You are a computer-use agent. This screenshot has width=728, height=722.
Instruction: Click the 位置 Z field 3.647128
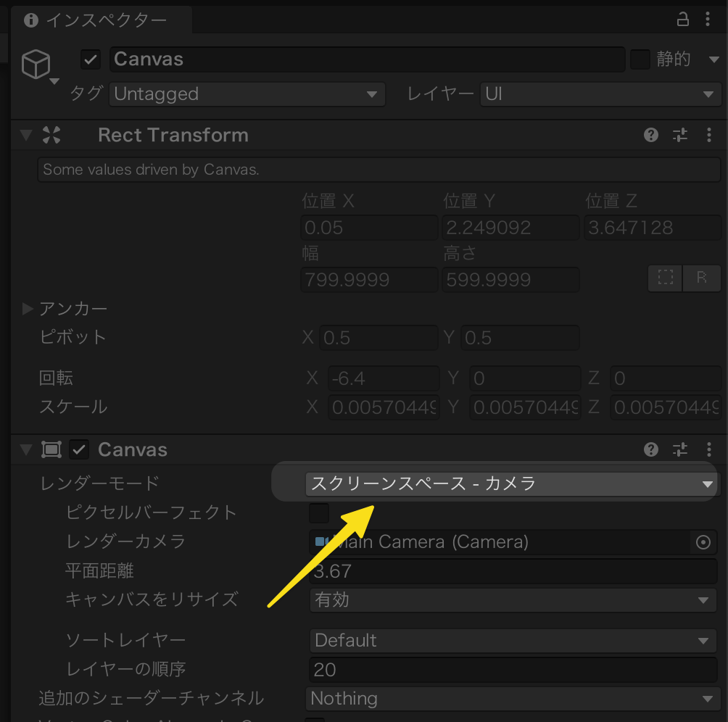(x=653, y=228)
